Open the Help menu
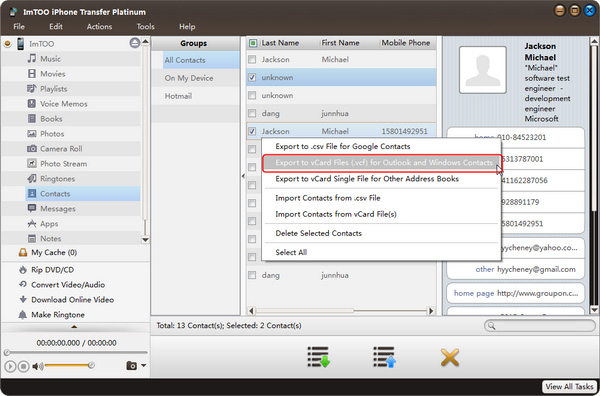The width and height of the screenshot is (600, 396). pos(187,26)
